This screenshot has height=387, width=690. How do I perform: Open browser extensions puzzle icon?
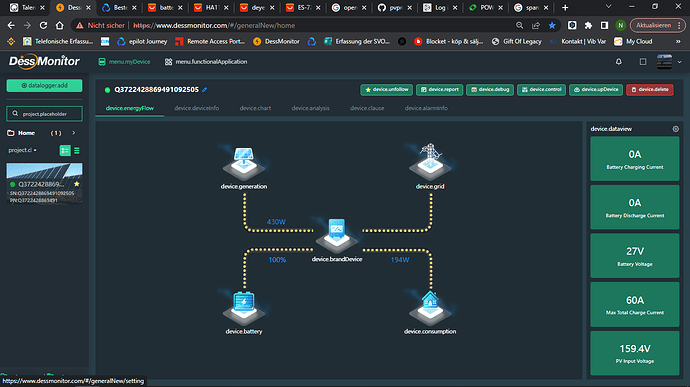pyautogui.click(x=588, y=26)
